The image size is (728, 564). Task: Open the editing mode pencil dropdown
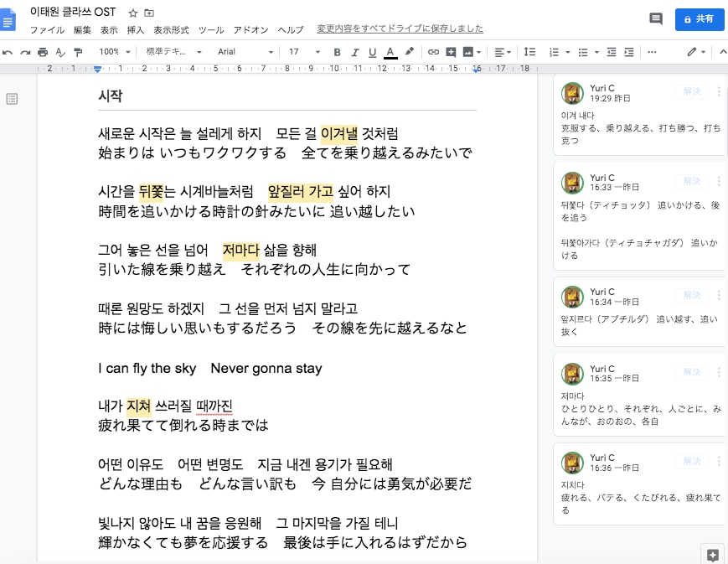click(696, 52)
